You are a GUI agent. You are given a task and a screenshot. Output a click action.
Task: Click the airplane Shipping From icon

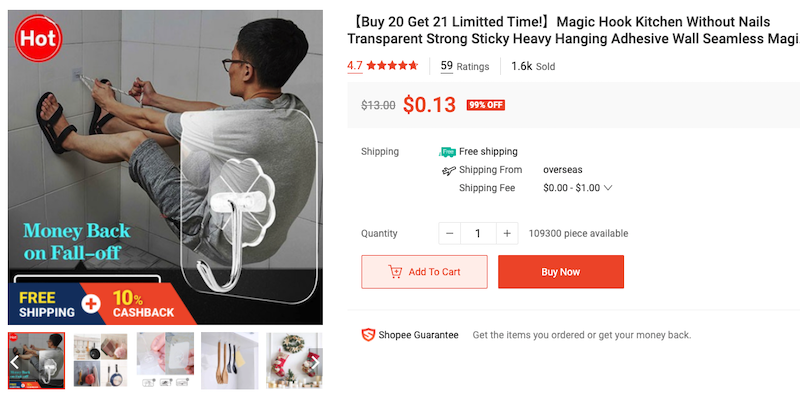coord(448,170)
